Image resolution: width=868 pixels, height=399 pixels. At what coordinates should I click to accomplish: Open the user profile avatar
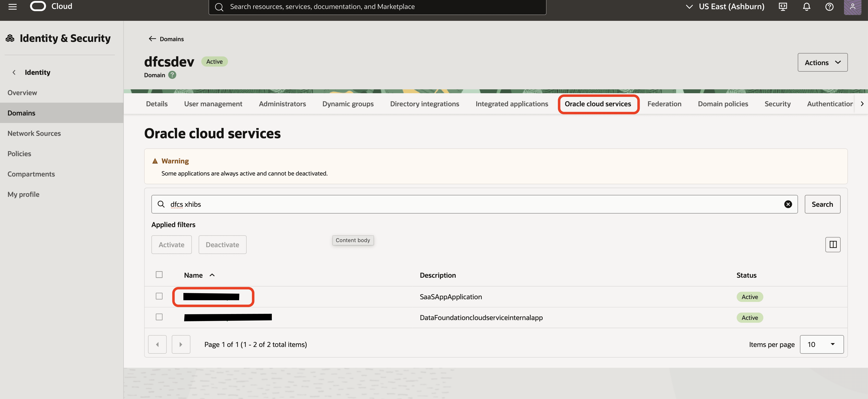(852, 7)
